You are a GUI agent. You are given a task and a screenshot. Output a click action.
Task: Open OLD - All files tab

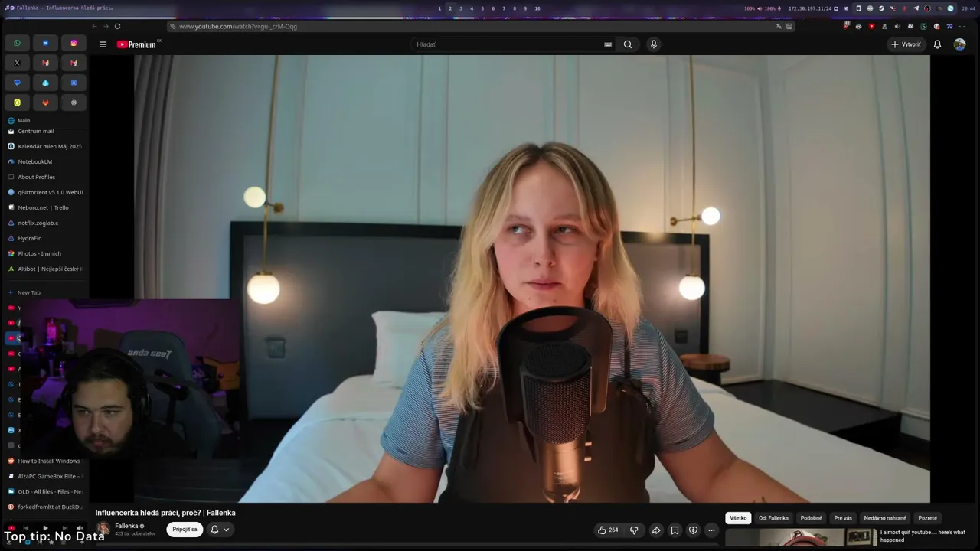click(44, 491)
